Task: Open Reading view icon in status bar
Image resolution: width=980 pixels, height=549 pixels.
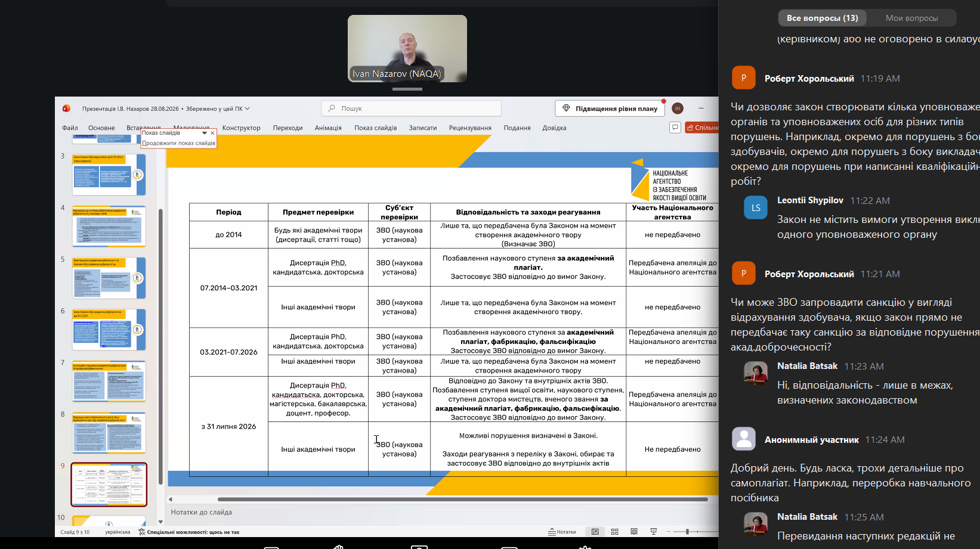Action: coord(634,532)
